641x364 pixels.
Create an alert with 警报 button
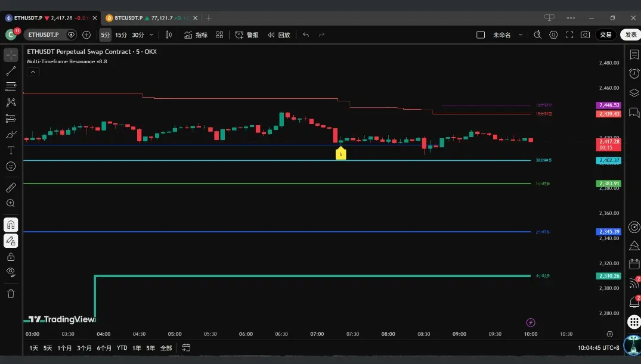247,35
